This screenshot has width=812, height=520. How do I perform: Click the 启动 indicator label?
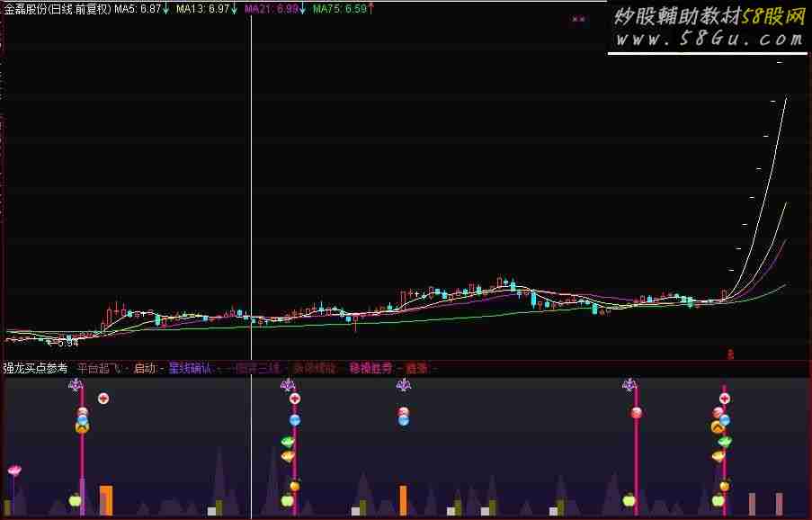click(145, 368)
